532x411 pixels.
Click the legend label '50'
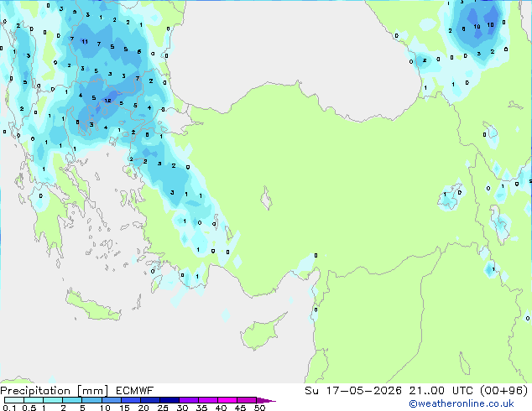pos(260,408)
